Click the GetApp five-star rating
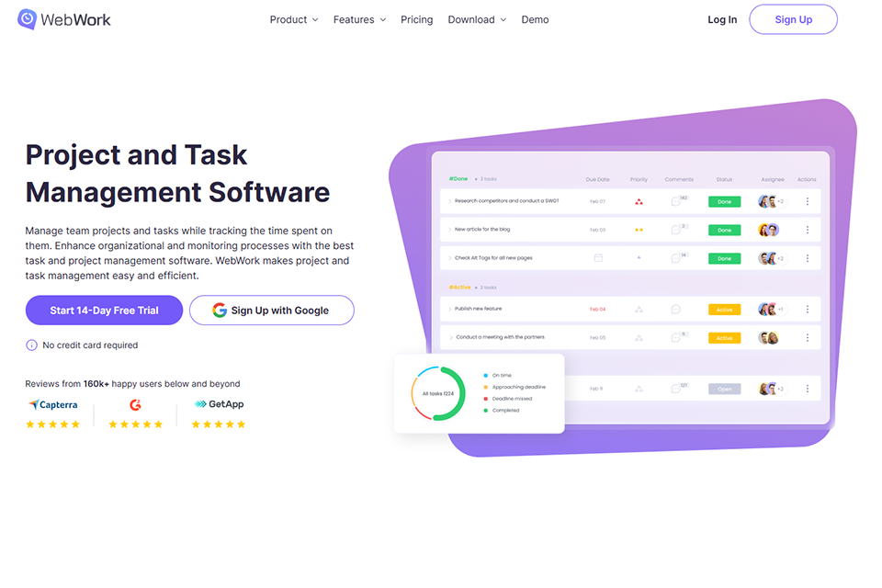 219,424
